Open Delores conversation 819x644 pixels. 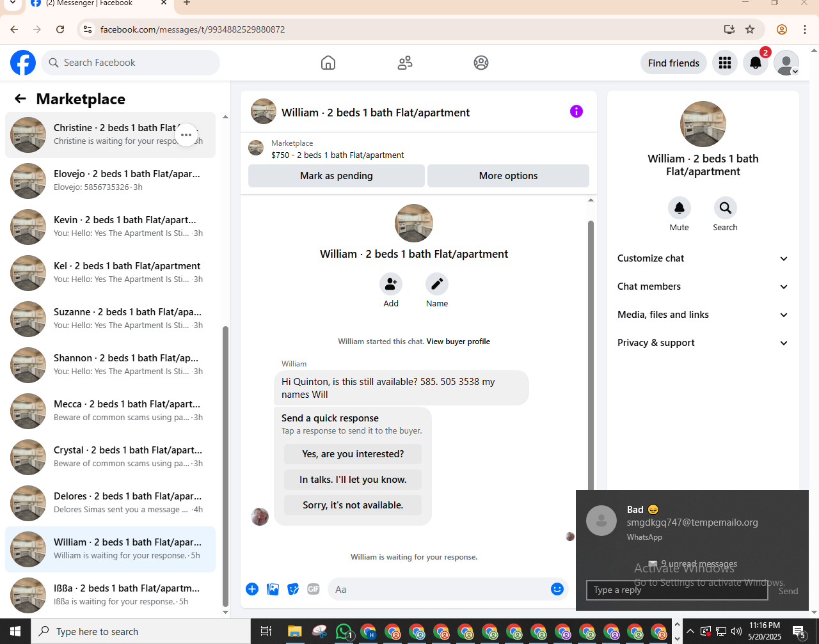(x=110, y=503)
